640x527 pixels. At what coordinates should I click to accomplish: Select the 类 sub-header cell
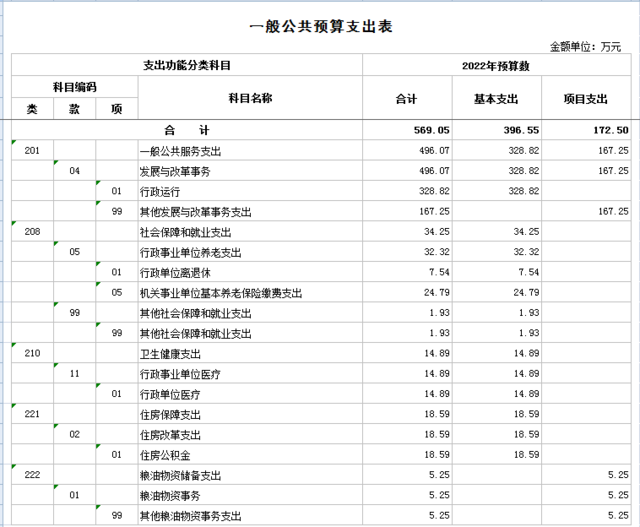32,109
